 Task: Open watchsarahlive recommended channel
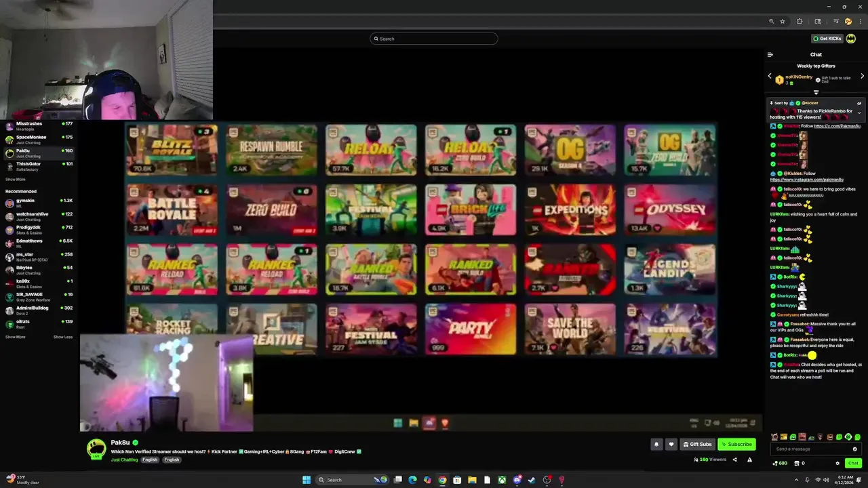39,216
